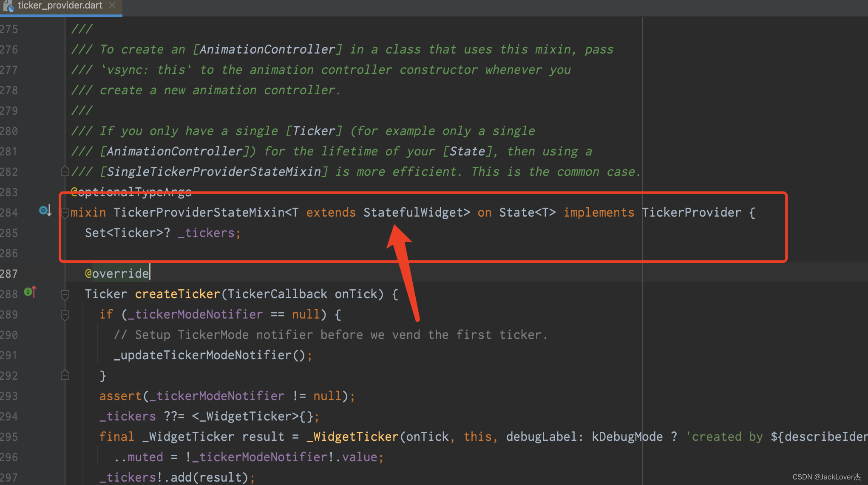
Task: Collapse the createTicker method fold at line 288
Action: pos(65,294)
